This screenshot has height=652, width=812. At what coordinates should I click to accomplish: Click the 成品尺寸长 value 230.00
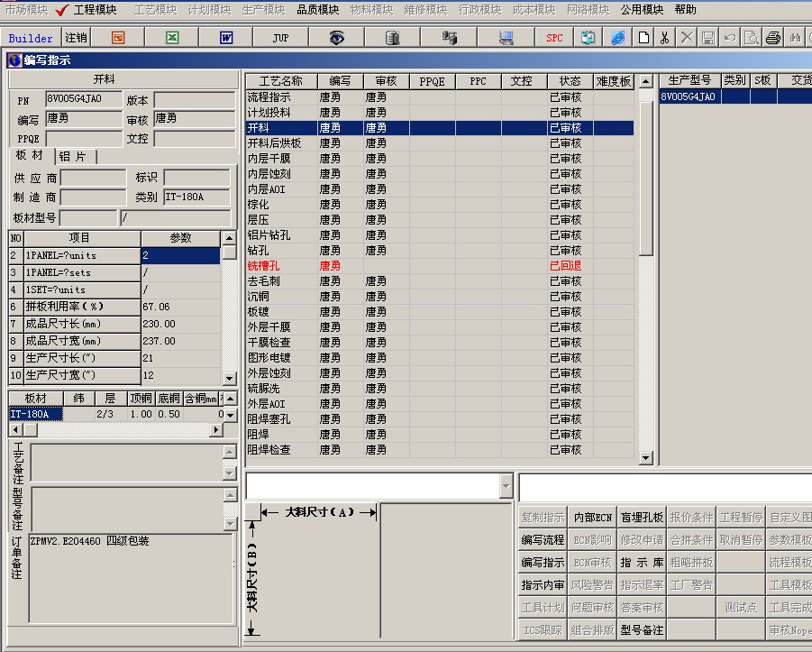point(181,324)
